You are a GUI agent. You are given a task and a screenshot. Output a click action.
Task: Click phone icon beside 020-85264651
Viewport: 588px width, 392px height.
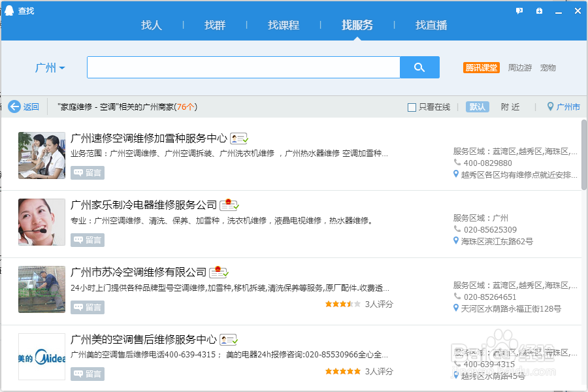pos(457,296)
